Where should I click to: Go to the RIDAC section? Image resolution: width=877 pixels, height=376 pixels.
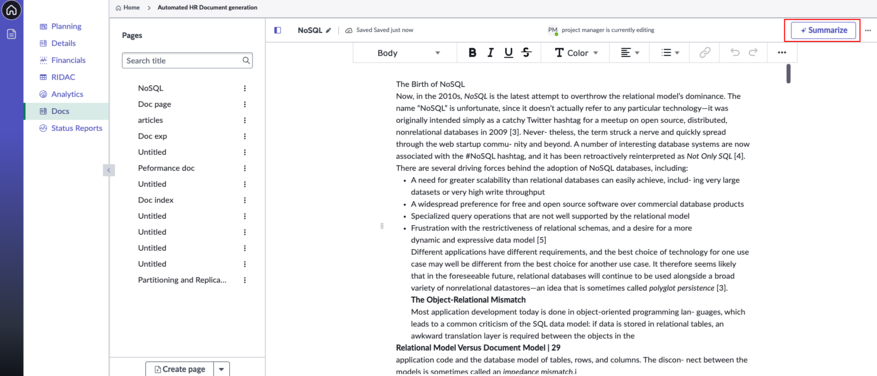[x=63, y=77]
